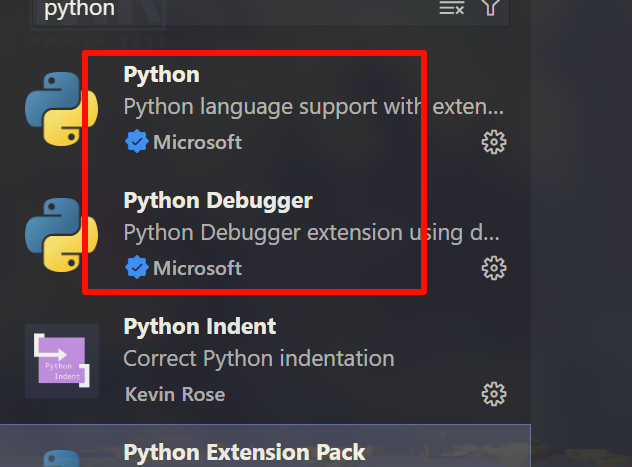Open the manage gear for Python Debugger
Viewport: 632px width, 467px height.
point(494,268)
